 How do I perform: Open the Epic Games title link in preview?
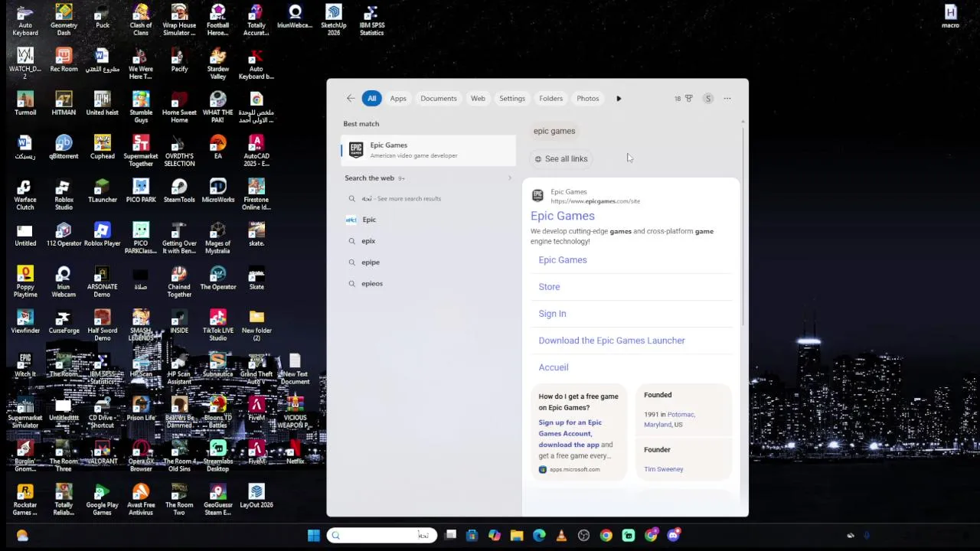click(x=562, y=216)
